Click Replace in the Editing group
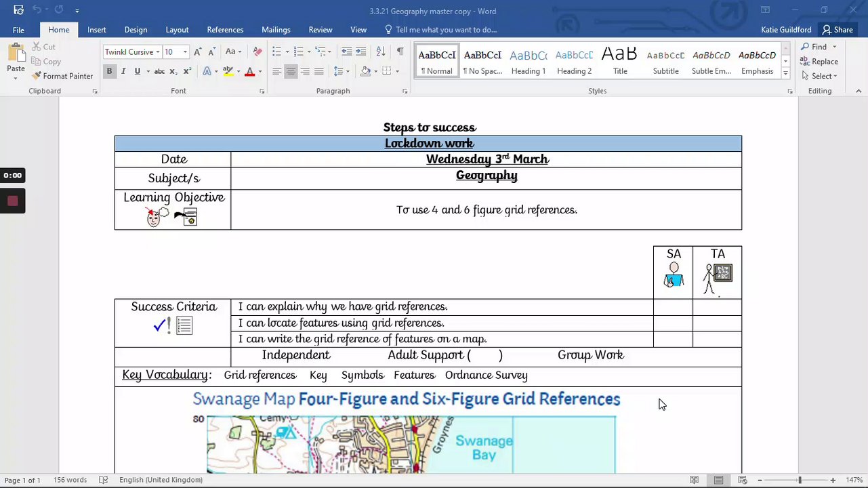Screen dimensions: 868x488 pyautogui.click(x=819, y=62)
